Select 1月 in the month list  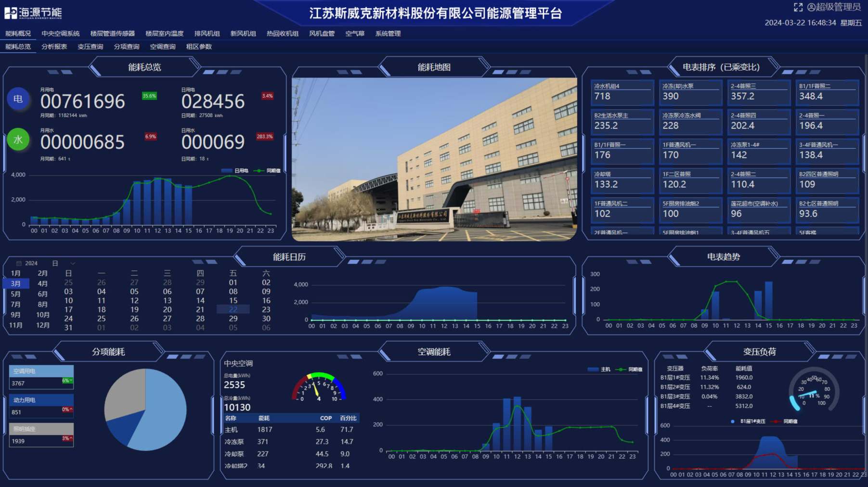(x=16, y=273)
